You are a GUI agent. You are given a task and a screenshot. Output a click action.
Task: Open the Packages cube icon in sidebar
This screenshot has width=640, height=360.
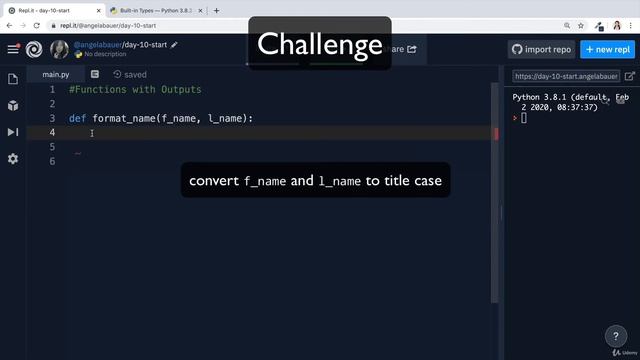pos(13,106)
